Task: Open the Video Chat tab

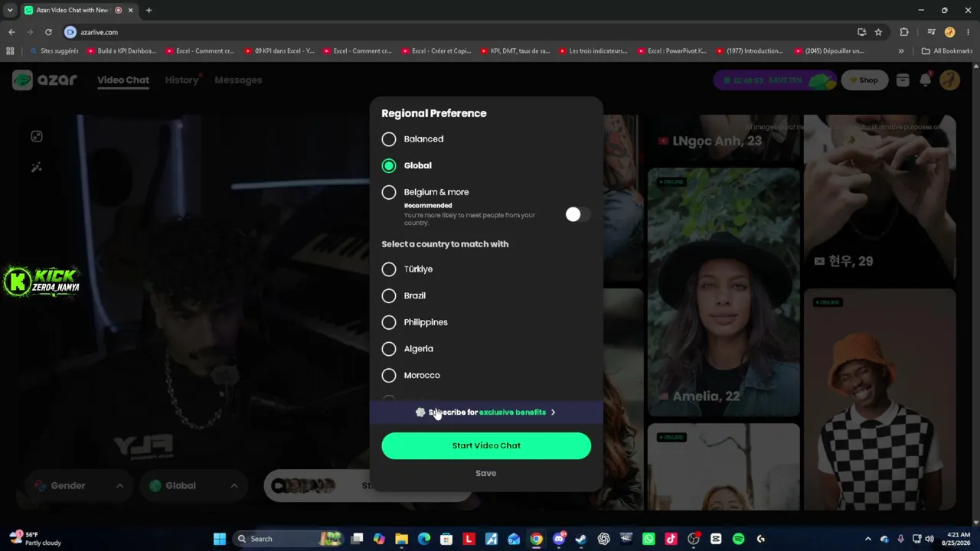Action: (x=123, y=80)
